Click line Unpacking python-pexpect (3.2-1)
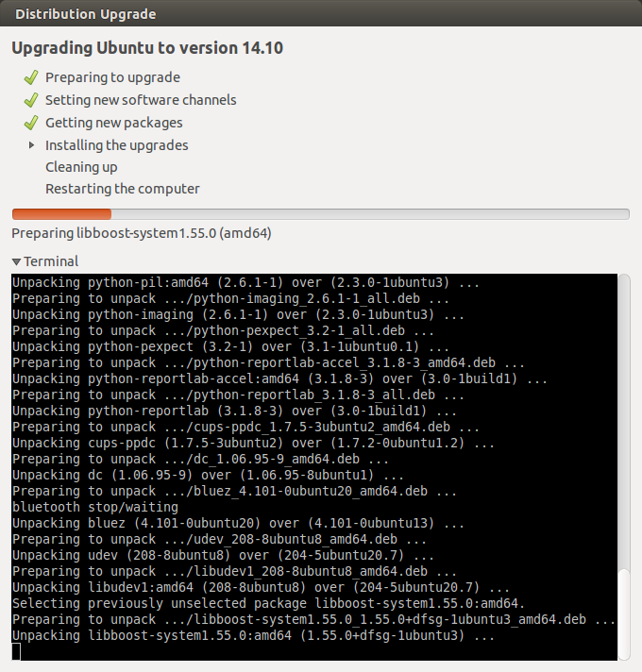 [230, 347]
